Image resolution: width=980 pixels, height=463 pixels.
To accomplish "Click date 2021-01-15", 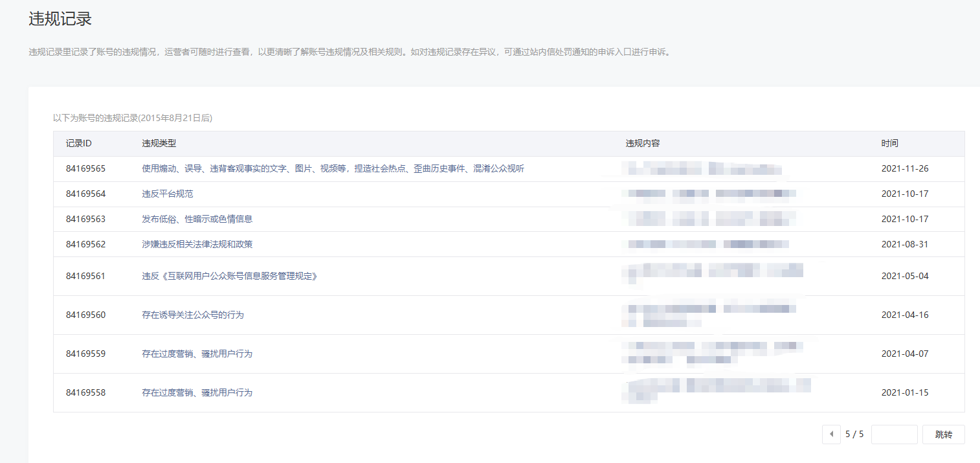I will (x=905, y=392).
